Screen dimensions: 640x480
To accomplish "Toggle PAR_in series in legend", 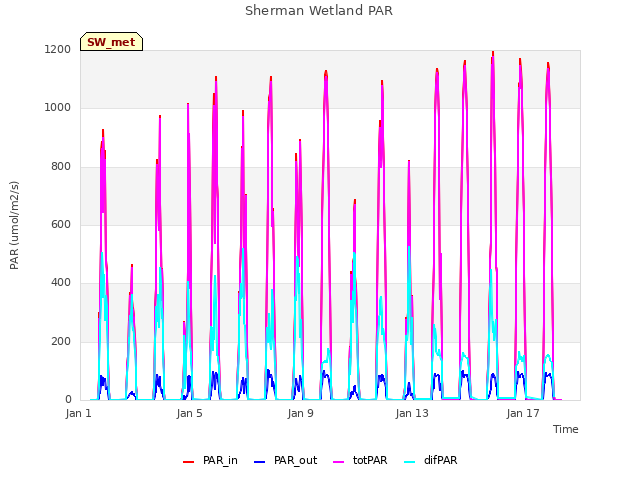I will 210,460.
